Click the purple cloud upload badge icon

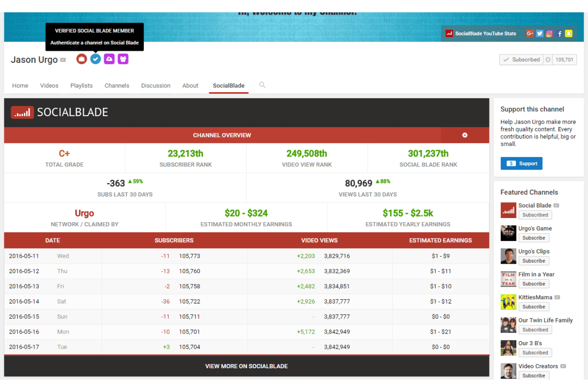[109, 59]
